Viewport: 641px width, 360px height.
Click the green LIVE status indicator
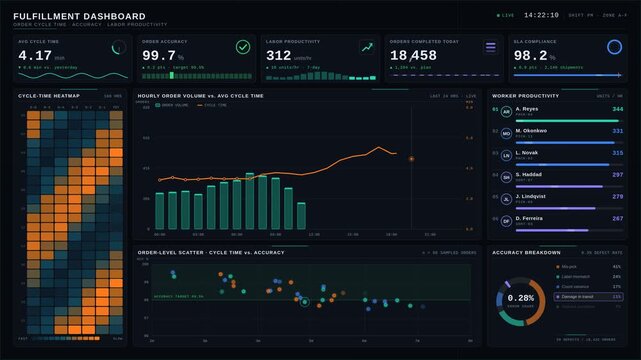point(505,16)
